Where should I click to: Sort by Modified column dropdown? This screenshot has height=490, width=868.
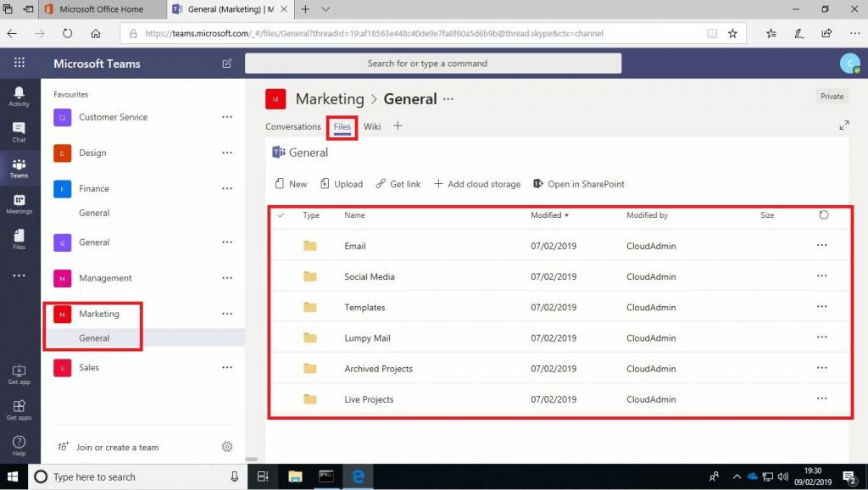(549, 214)
